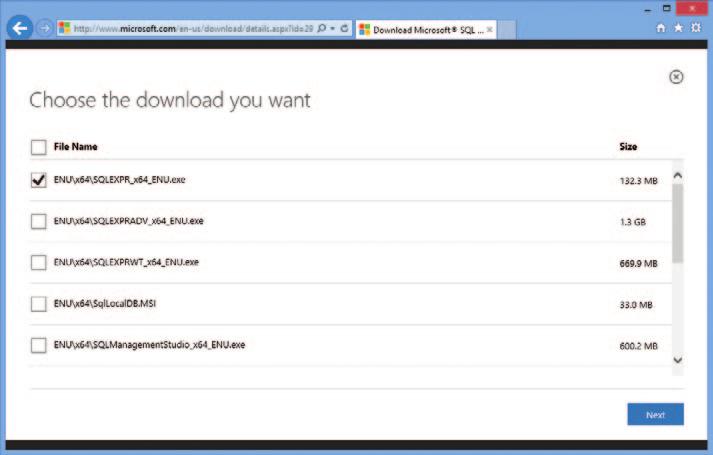713x455 pixels.
Task: Click the file list scrollbar thumb
Action: pos(678,224)
